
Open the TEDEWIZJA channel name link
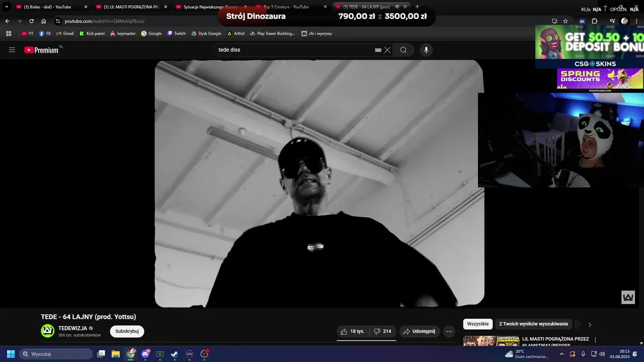coord(72,328)
